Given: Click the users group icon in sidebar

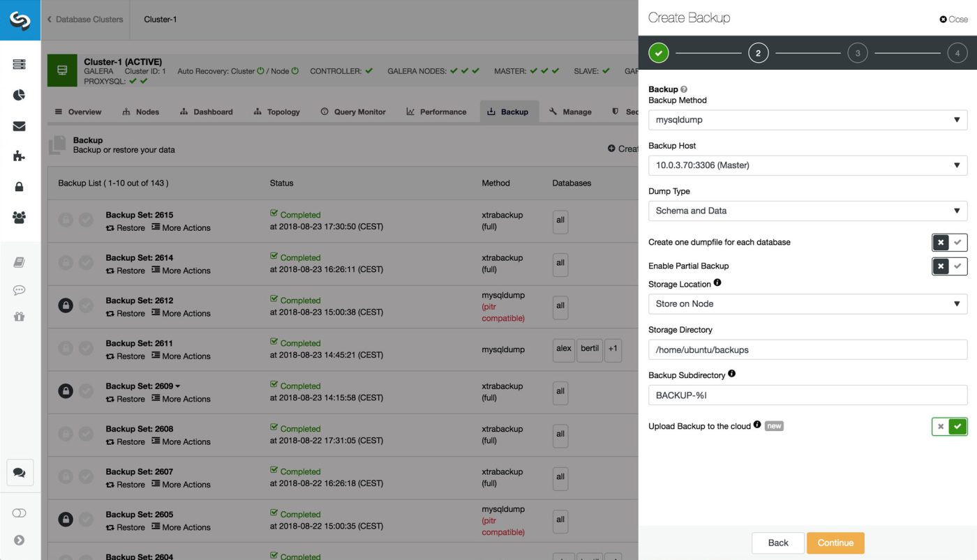Looking at the screenshot, I should (19, 218).
